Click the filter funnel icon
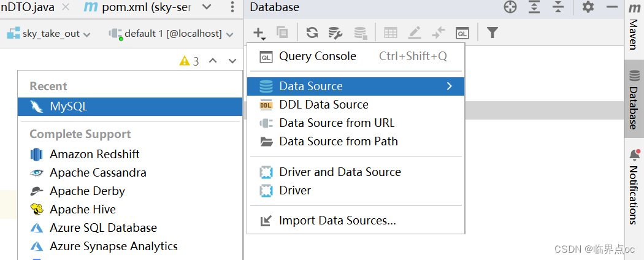 click(x=492, y=33)
